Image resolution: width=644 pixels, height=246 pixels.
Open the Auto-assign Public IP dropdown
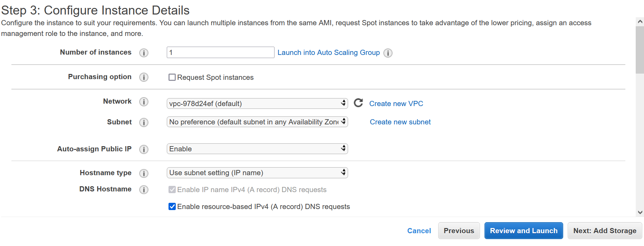[257, 149]
